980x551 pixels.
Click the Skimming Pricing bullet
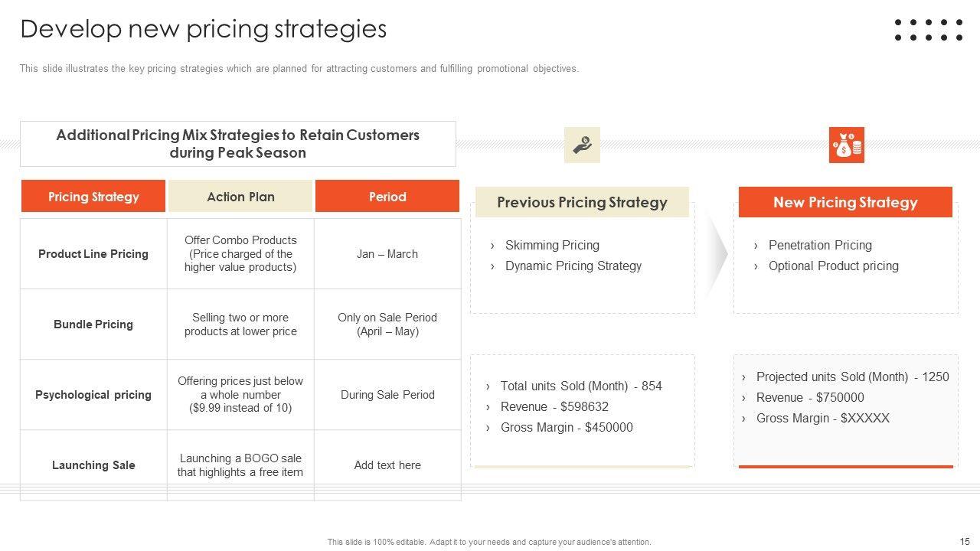tap(552, 246)
